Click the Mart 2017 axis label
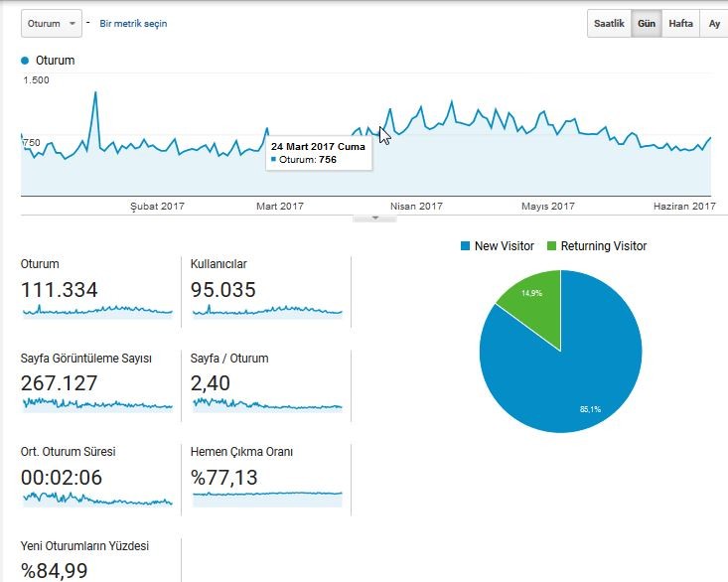The width and height of the screenshot is (728, 582). pos(280,206)
